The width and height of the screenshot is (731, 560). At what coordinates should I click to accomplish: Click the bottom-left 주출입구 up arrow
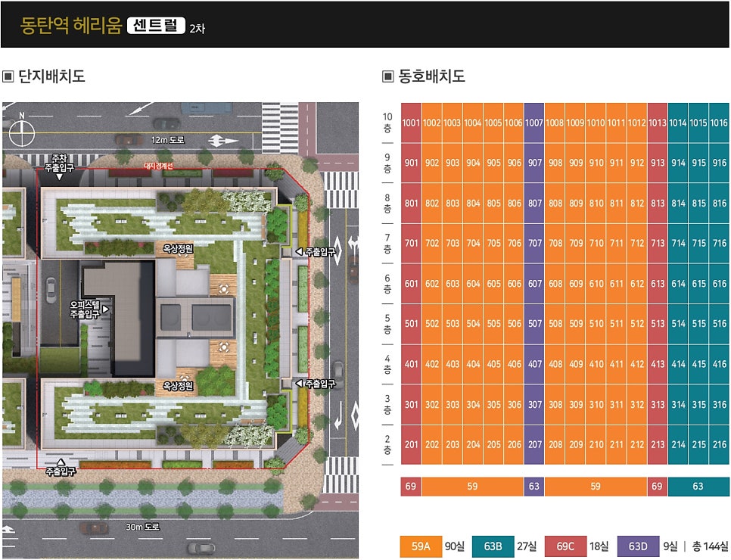pyautogui.click(x=61, y=462)
